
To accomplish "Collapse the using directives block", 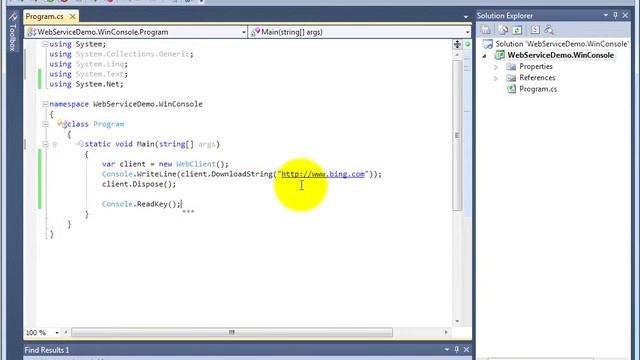I will pyautogui.click(x=45, y=44).
